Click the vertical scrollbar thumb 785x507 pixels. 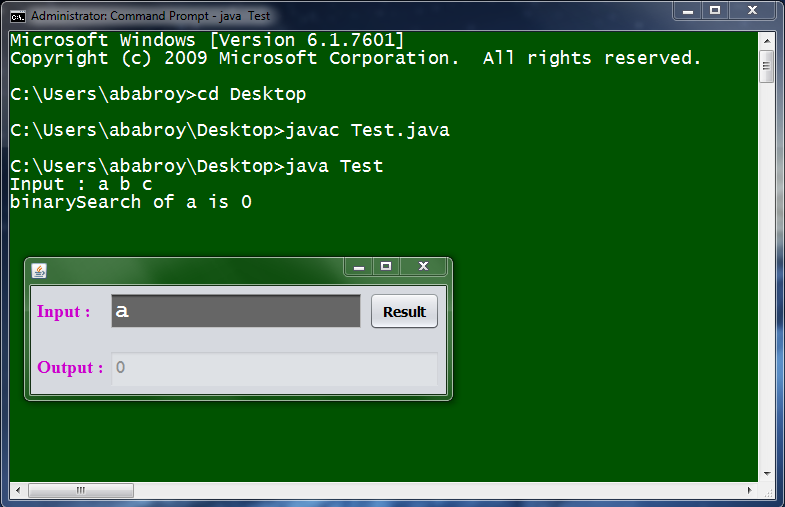(767, 68)
